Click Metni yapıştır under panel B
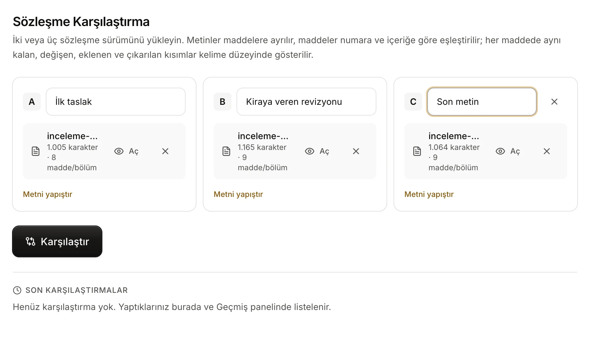The width and height of the screenshot is (590, 364). tap(238, 194)
